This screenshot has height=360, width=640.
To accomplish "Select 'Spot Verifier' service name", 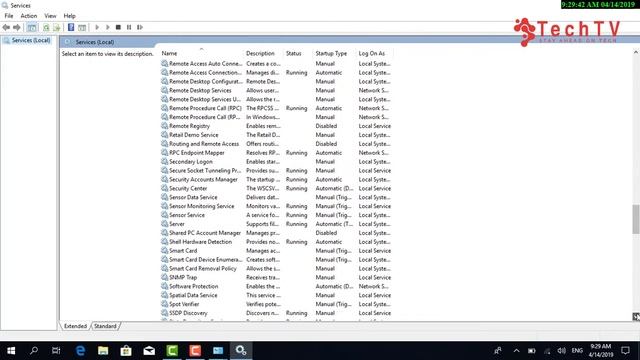I will coord(184,304).
